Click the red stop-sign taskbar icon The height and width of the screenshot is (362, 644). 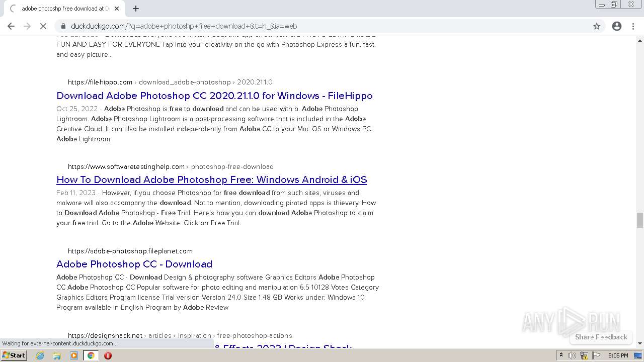(x=108, y=355)
